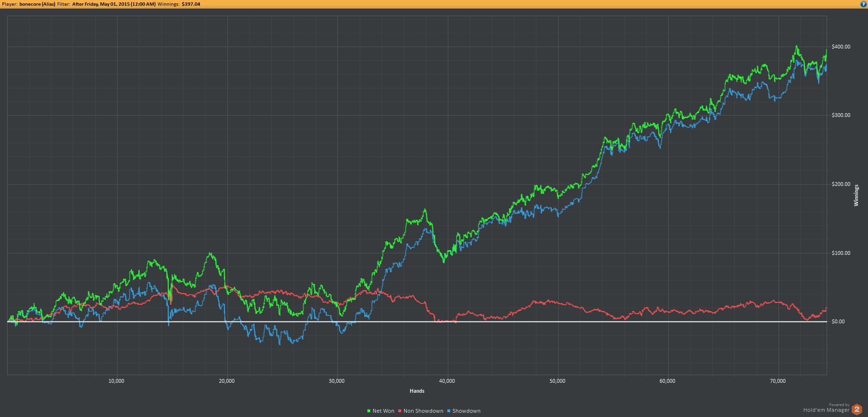The image size is (868, 417).
Task: Click the 20,000 hands axis label
Action: click(227, 381)
